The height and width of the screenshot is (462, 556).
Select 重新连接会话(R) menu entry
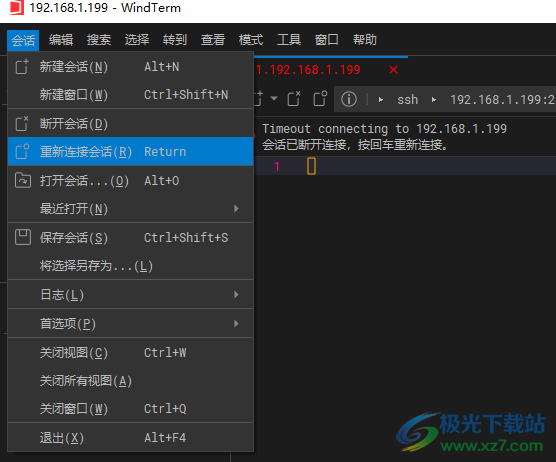[x=130, y=152]
